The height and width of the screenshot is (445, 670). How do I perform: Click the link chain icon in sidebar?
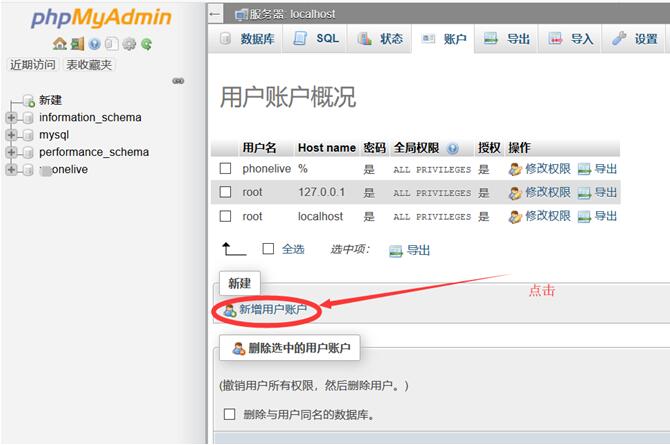(178, 81)
